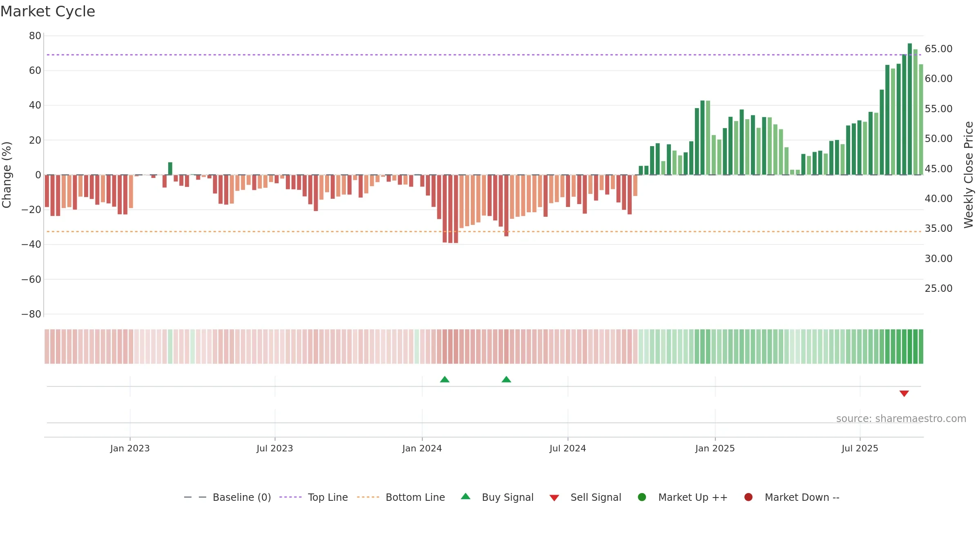Toggle the Baseline (0) legend entry

click(x=227, y=497)
